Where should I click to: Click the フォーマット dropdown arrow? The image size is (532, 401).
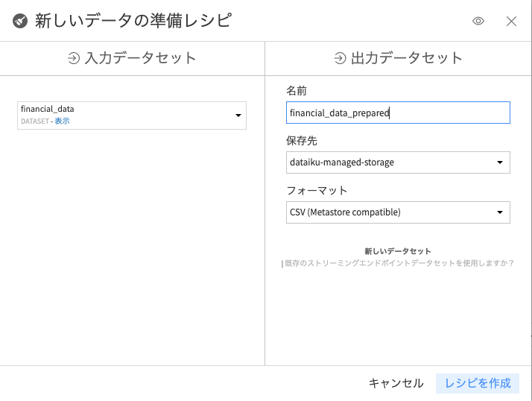[499, 212]
